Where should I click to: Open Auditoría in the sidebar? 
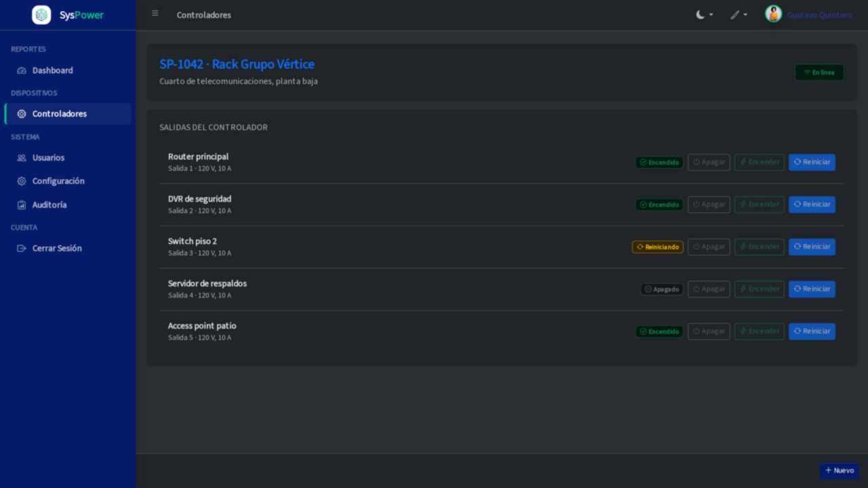pos(68,205)
